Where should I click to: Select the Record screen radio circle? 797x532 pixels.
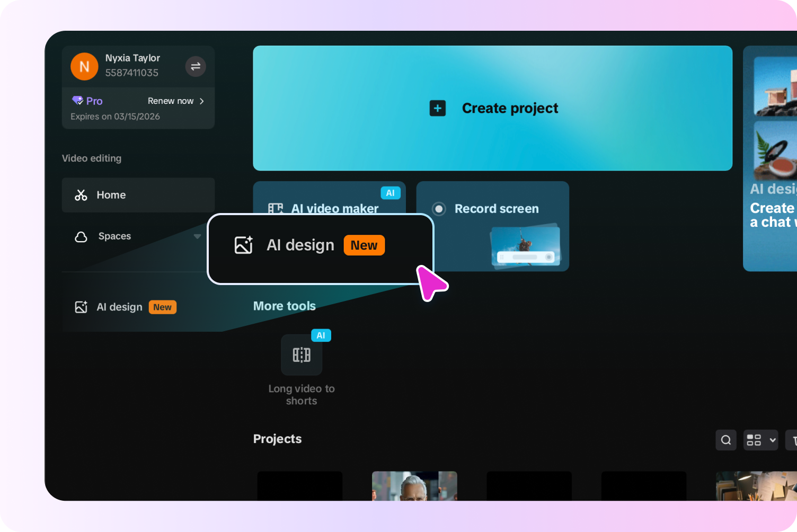439,209
